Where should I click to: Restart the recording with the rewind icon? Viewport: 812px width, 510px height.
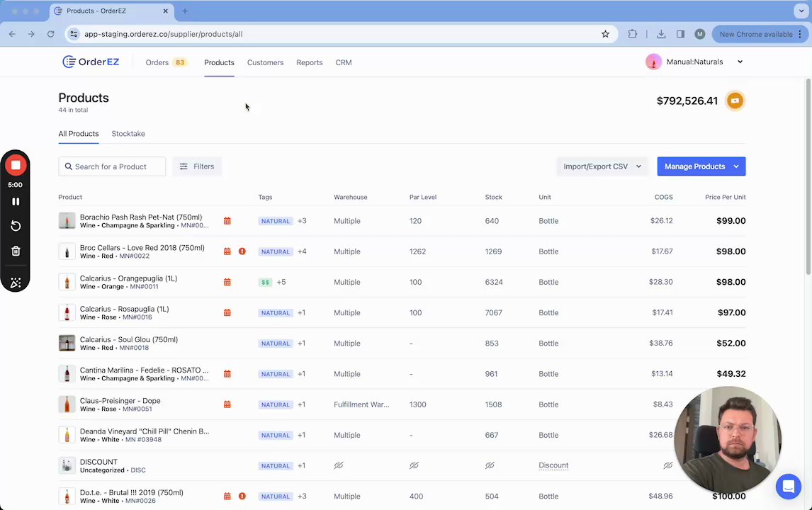[16, 226]
